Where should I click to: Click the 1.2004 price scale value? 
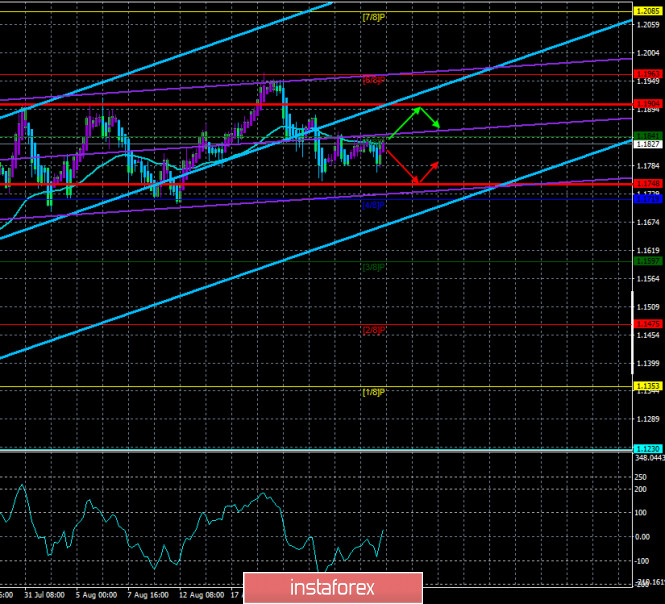(648, 53)
